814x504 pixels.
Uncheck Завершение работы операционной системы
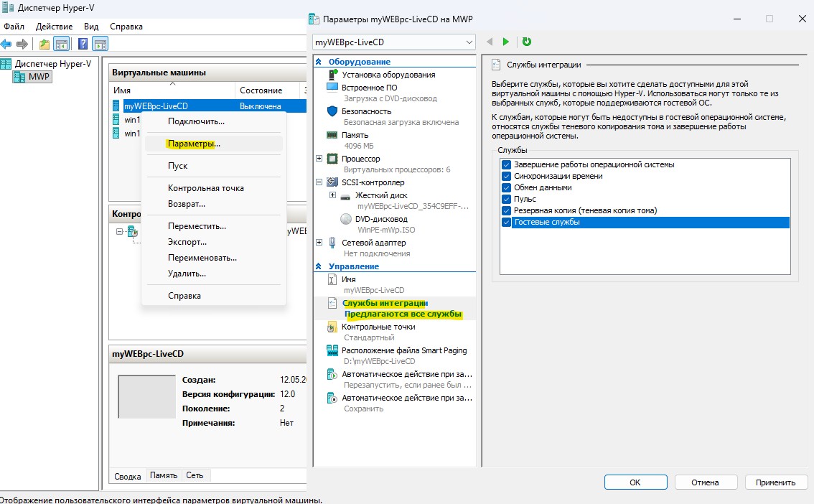506,164
